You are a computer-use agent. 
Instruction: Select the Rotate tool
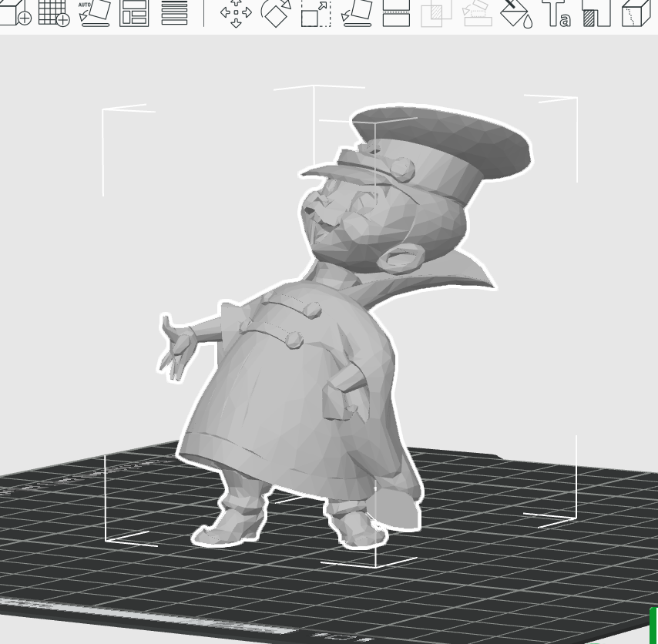[276, 13]
